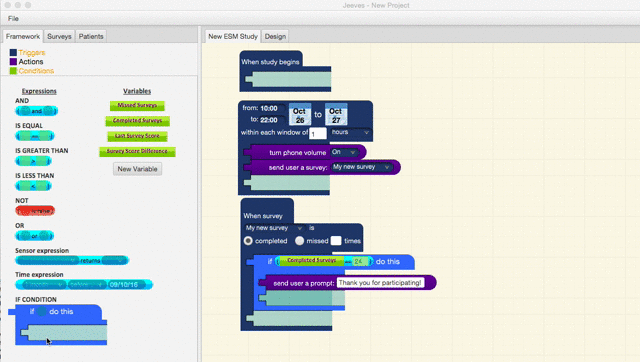Select the missed radio button
640x362 pixels.
pyautogui.click(x=299, y=241)
